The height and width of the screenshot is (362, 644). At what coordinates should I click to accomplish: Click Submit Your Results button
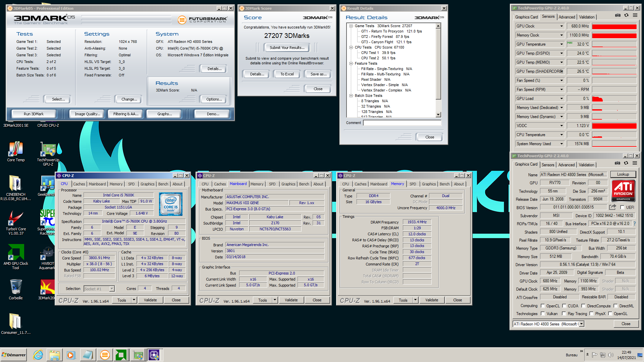tap(287, 48)
